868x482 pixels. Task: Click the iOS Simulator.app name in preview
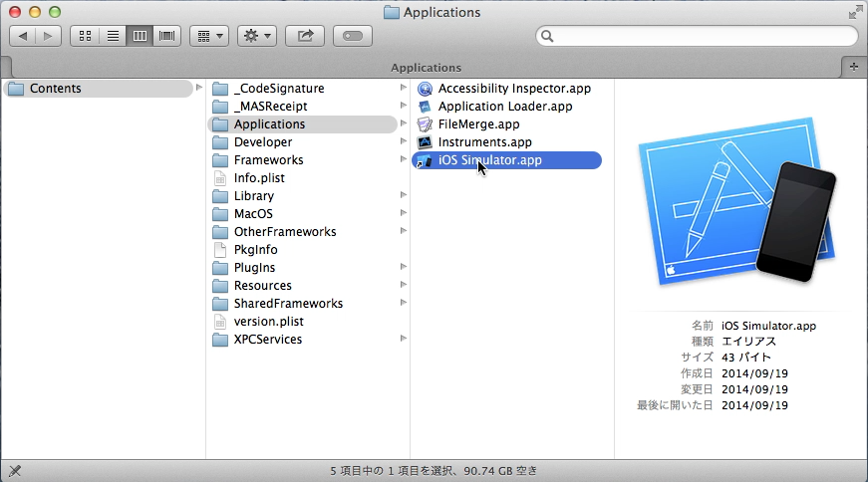[x=768, y=326]
